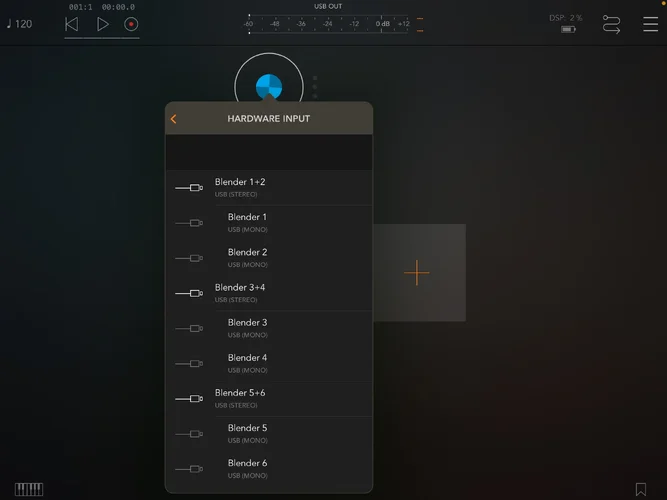Viewport: 667px width, 500px height.
Task: Click the 00:00.0 time display
Action: (x=118, y=7)
